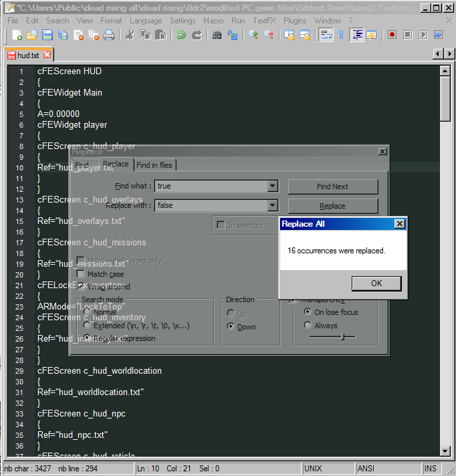Open the Plugins menu
This screenshot has height=476, width=456.
pos(295,21)
